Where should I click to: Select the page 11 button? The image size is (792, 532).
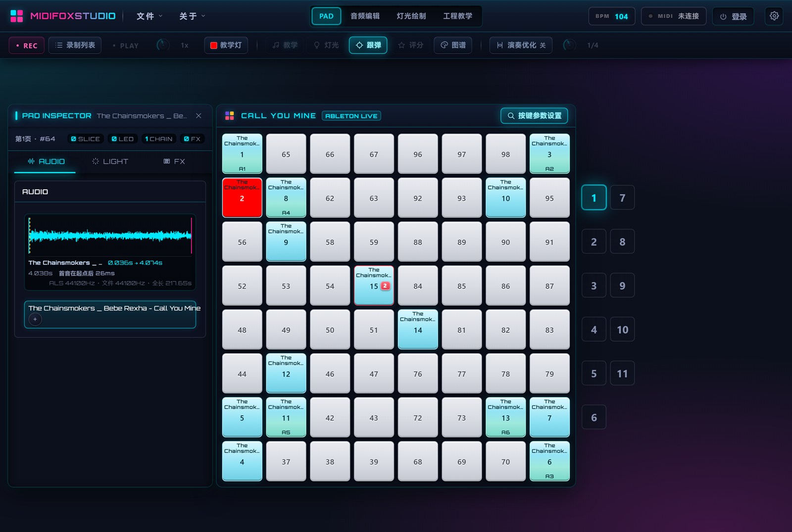(x=622, y=374)
